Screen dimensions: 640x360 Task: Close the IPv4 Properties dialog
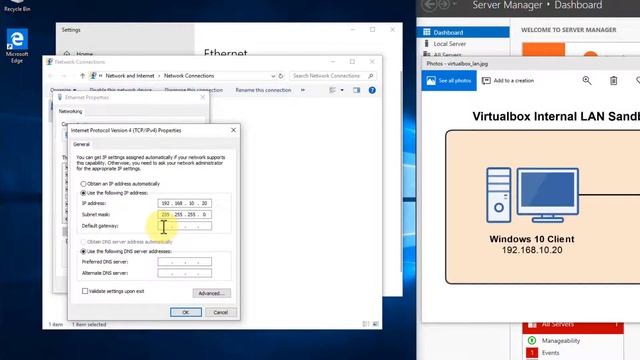tap(233, 130)
